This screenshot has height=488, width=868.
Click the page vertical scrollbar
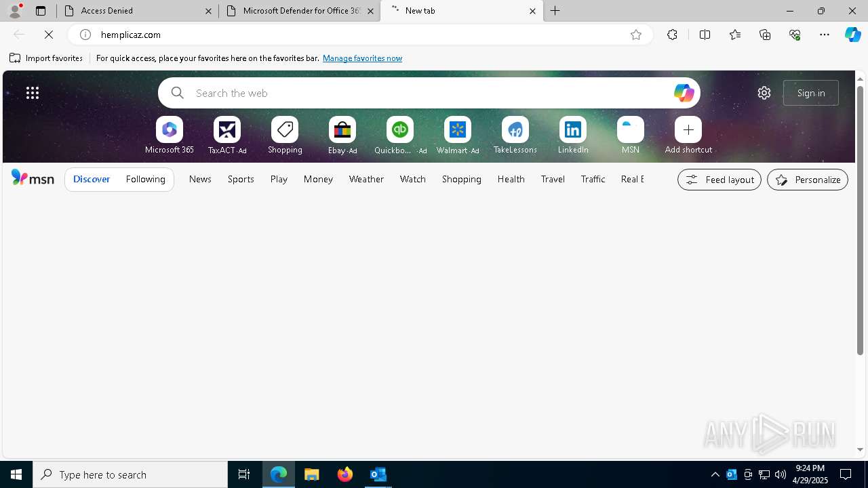tap(860, 219)
